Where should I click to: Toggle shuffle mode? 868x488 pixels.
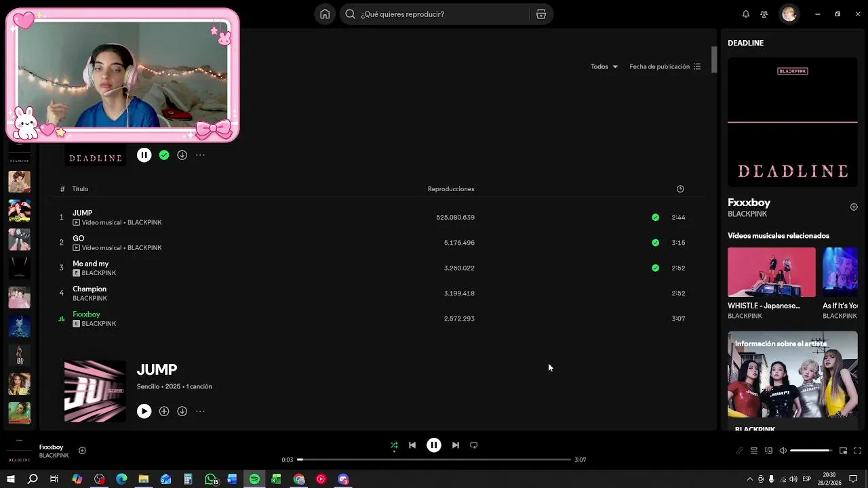tap(394, 445)
